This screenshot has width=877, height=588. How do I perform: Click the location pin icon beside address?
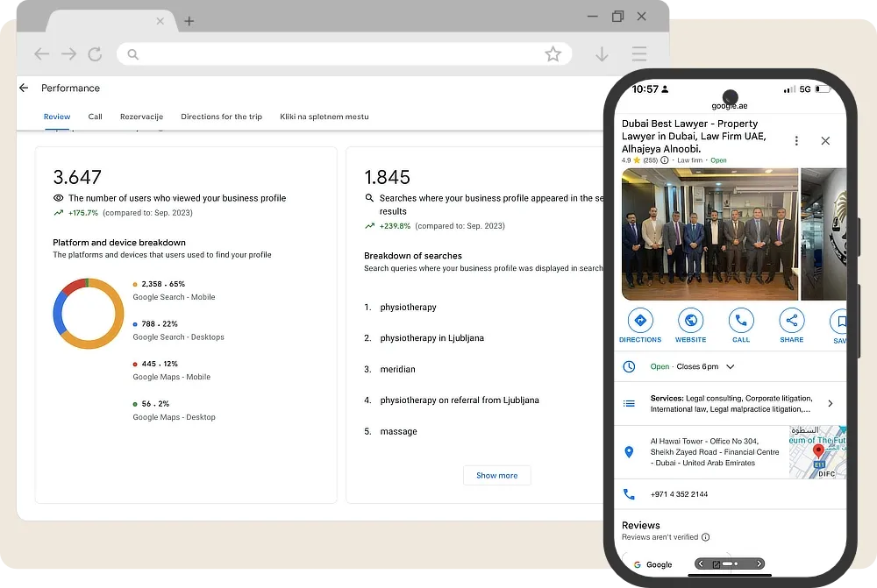(x=629, y=452)
